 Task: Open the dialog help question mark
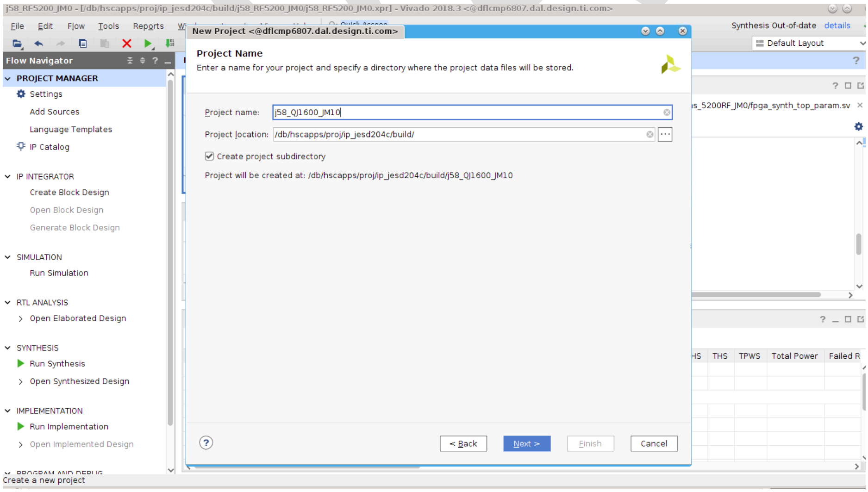pos(206,443)
